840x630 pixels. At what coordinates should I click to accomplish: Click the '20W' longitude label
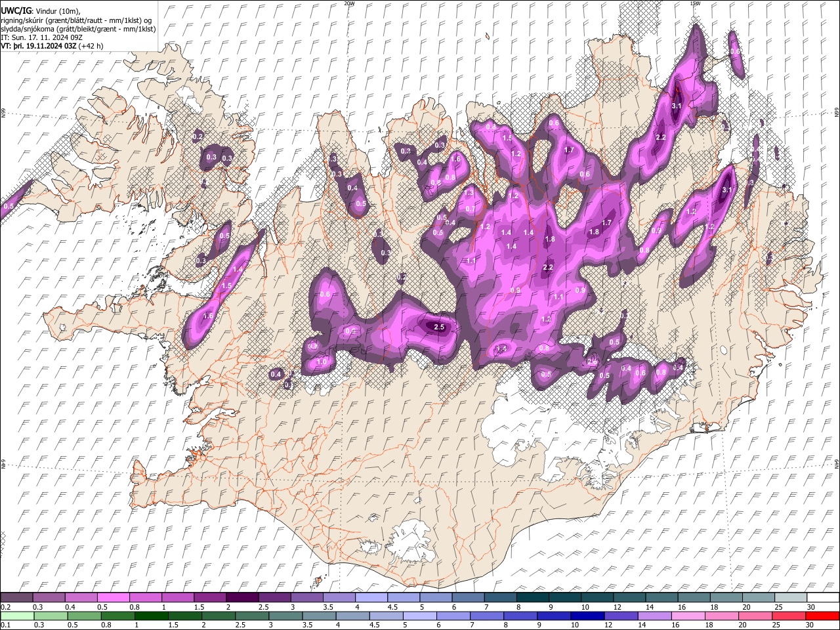349,3
